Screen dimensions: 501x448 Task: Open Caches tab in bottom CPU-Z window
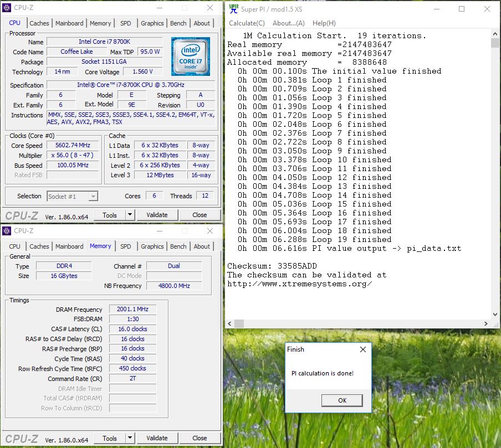pos(39,246)
